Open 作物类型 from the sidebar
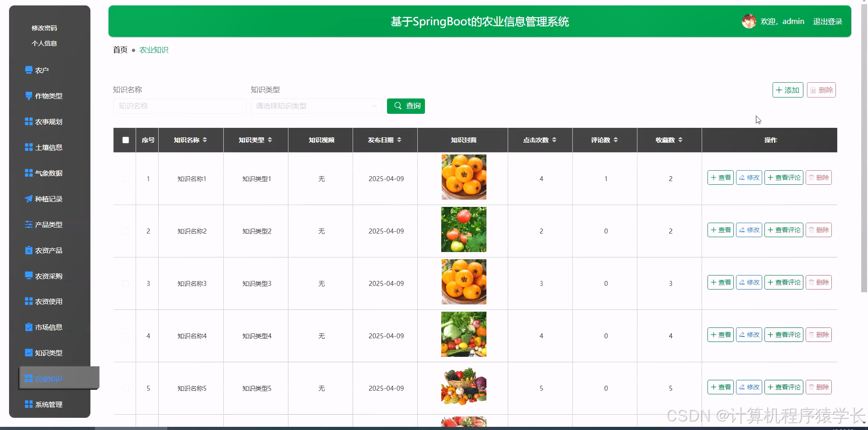Screen dimensions: 868x430 pyautogui.click(x=48, y=96)
